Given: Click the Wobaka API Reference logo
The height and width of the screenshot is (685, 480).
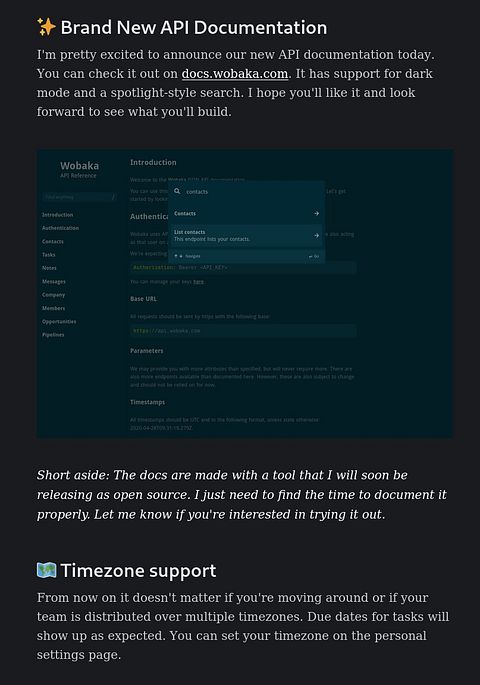Looking at the screenshot, I should (79, 169).
